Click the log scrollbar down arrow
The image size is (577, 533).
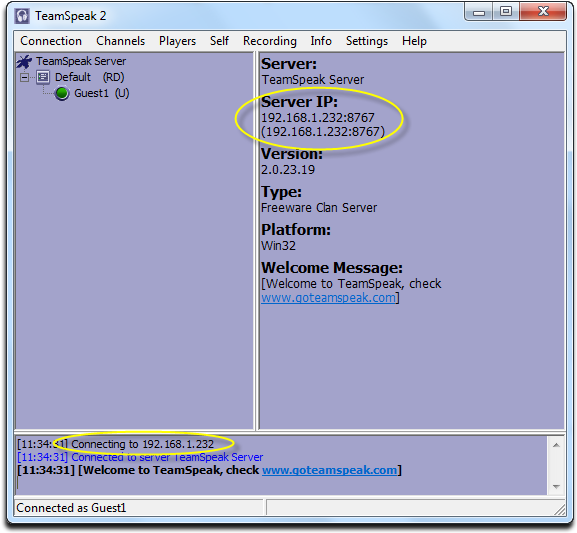pos(556,487)
